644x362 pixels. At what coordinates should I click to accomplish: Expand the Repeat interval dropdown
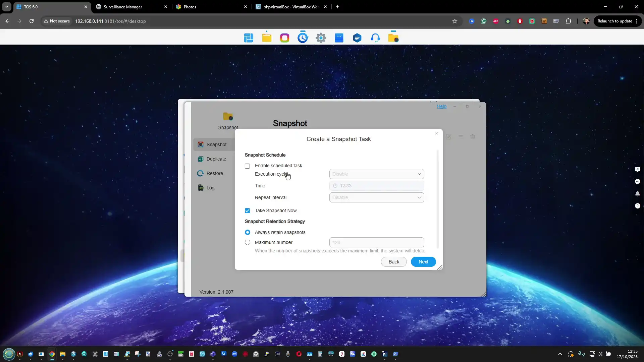click(376, 197)
